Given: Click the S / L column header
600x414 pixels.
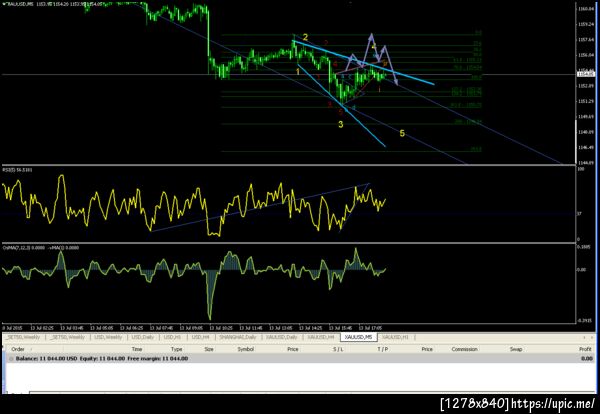Looking at the screenshot, I should pyautogui.click(x=338, y=349).
